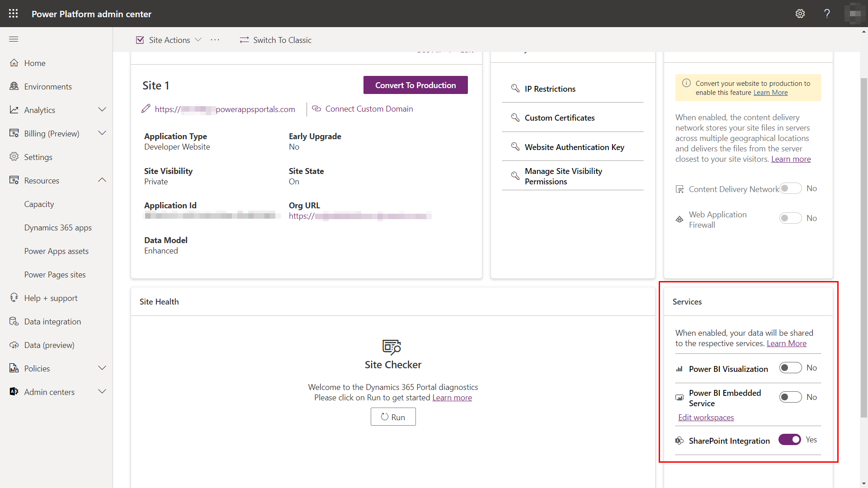
Task: Click the Edit workspaces link
Action: (706, 417)
